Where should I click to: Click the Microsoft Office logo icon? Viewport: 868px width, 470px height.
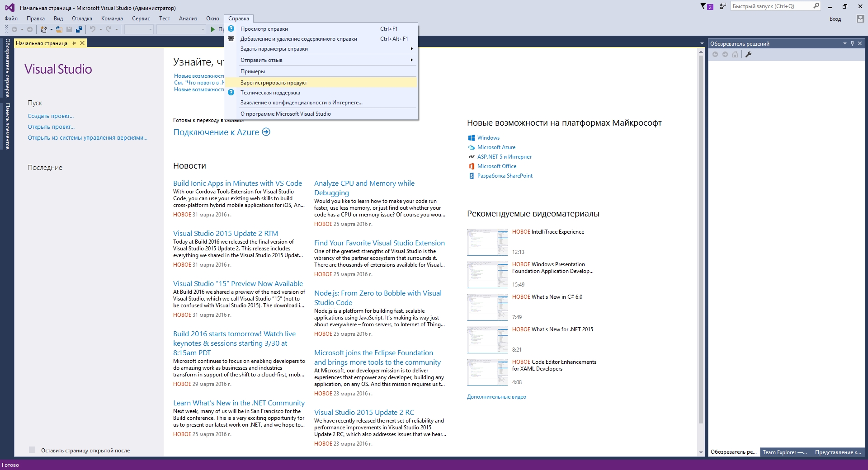coord(472,166)
